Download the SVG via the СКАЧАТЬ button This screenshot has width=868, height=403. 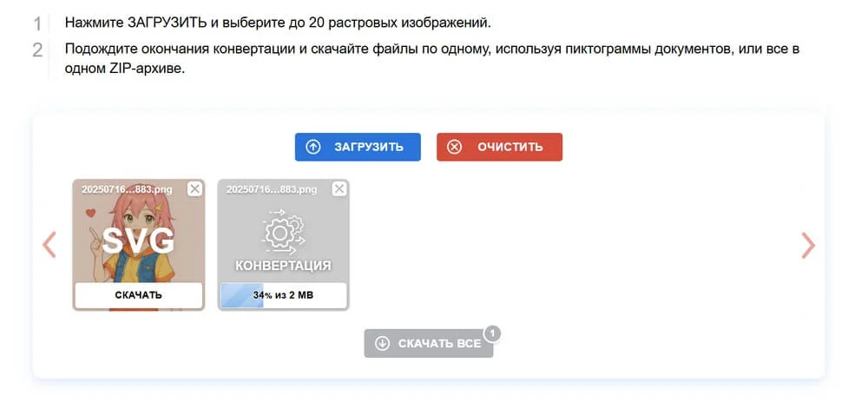[x=139, y=295]
